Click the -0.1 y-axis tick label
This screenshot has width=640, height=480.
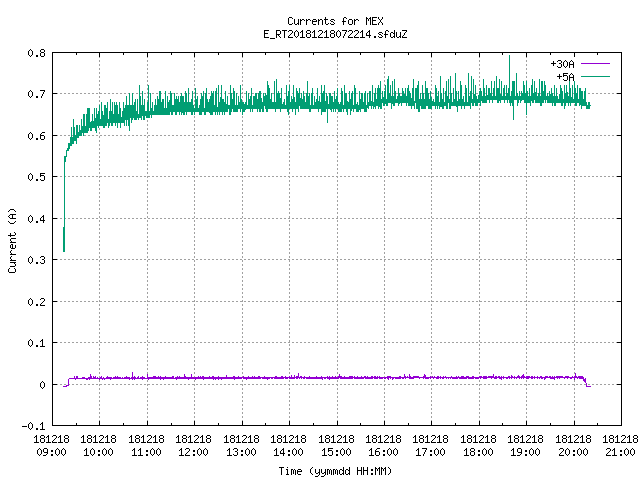[33, 426]
